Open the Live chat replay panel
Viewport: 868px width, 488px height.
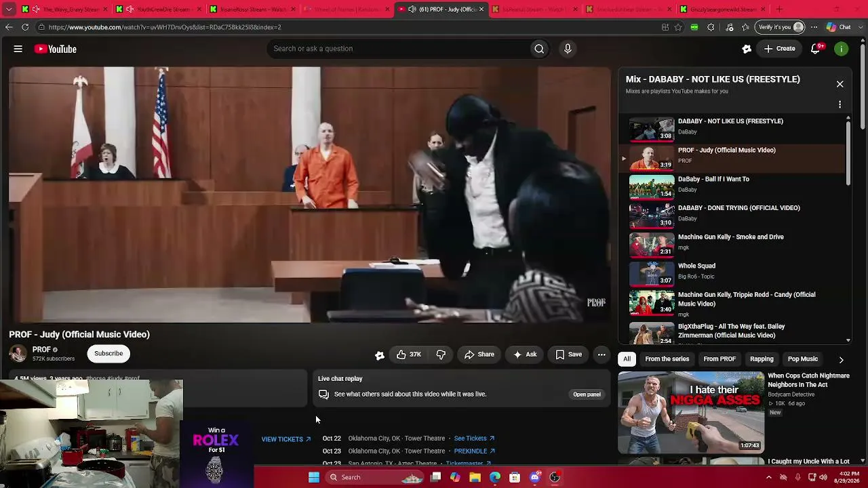point(587,394)
